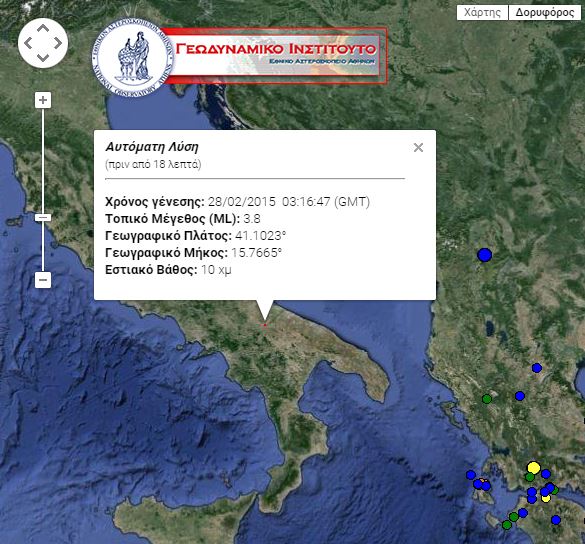This screenshot has height=544, width=585.
Task: Click the latitude value 41.1023°
Action: 260,236
